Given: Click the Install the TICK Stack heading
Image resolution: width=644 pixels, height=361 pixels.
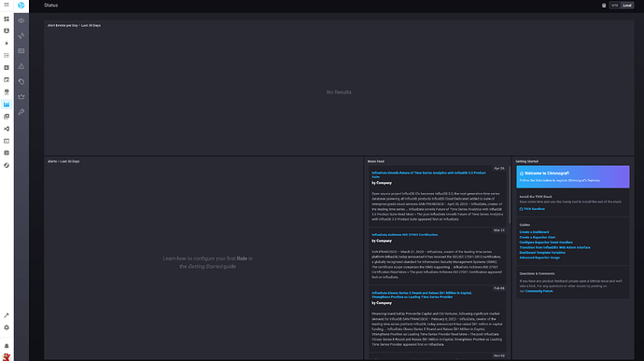Looking at the screenshot, I should (536, 197).
